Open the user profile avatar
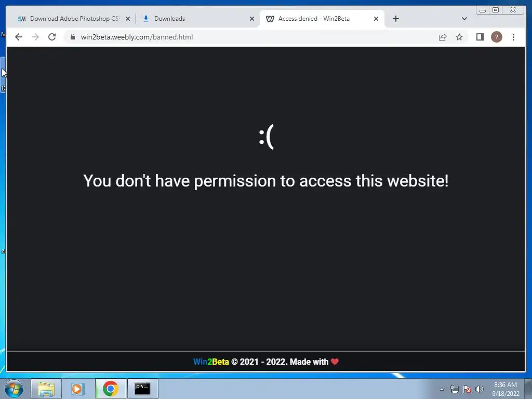This screenshot has height=399, width=532. pos(496,37)
